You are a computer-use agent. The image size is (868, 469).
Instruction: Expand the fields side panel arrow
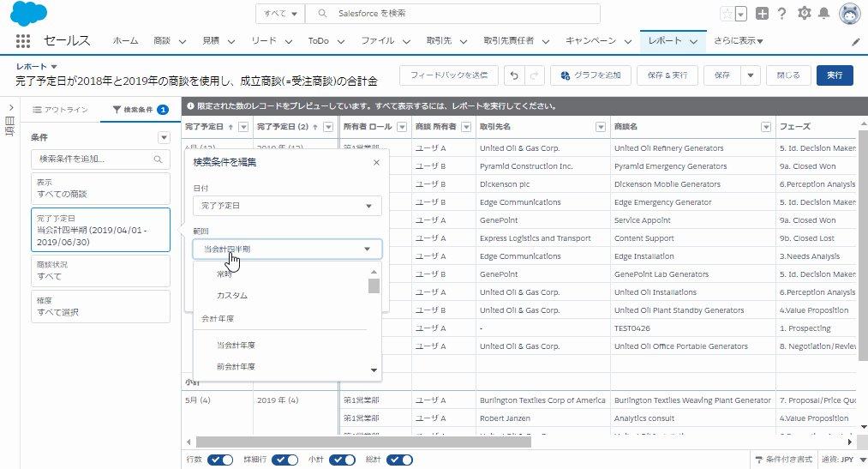10,107
